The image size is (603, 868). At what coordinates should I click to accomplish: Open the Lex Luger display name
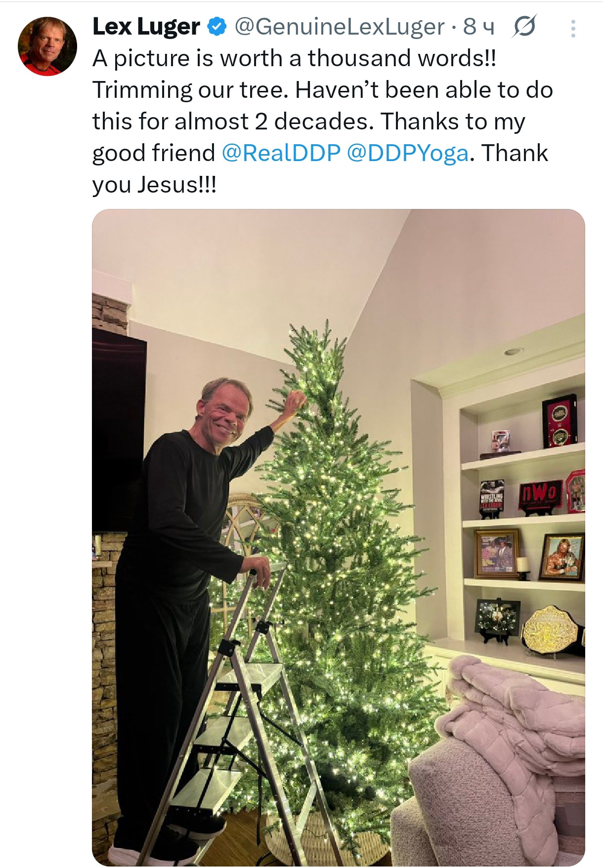(x=146, y=27)
